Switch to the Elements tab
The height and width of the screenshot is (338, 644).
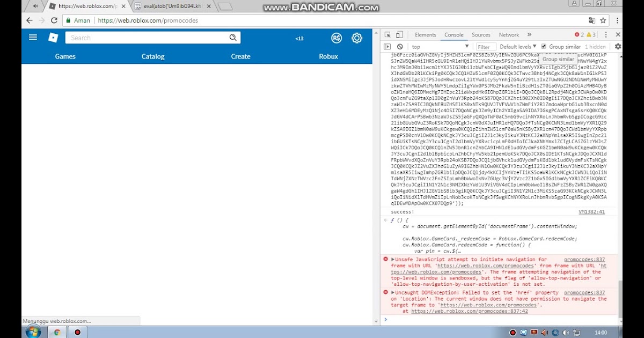425,35
